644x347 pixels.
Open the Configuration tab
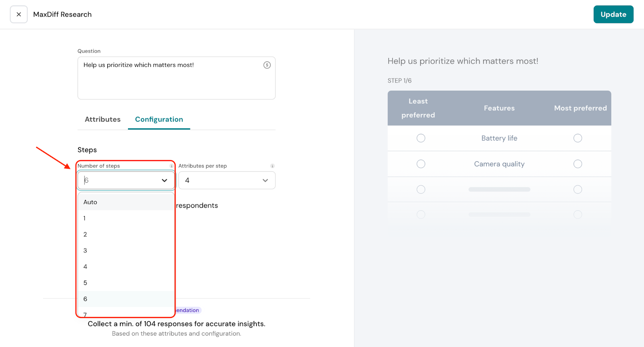click(159, 120)
